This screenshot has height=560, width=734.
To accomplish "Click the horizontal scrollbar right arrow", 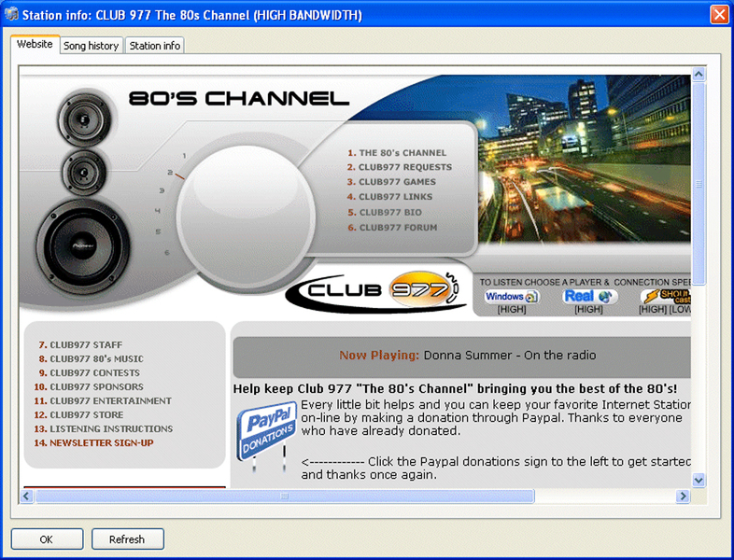I will [x=683, y=496].
